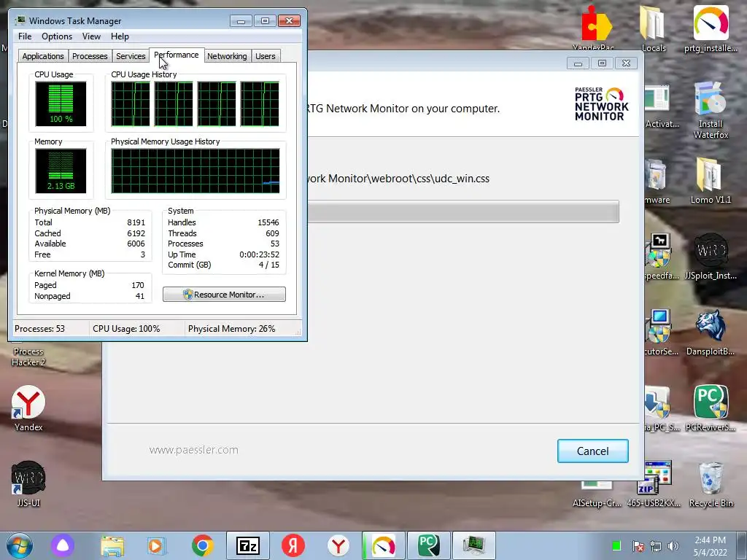Click Cancel in the PRTG installer
Screen dimensions: 747x560
click(x=592, y=451)
